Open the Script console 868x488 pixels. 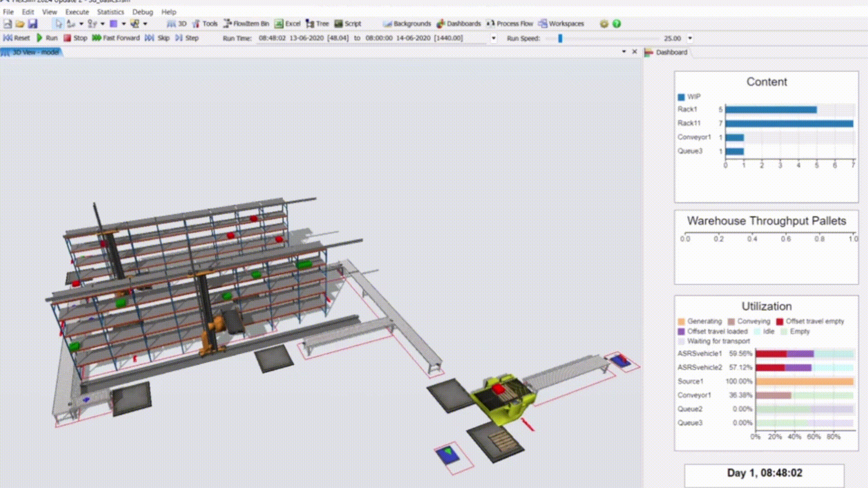[348, 23]
